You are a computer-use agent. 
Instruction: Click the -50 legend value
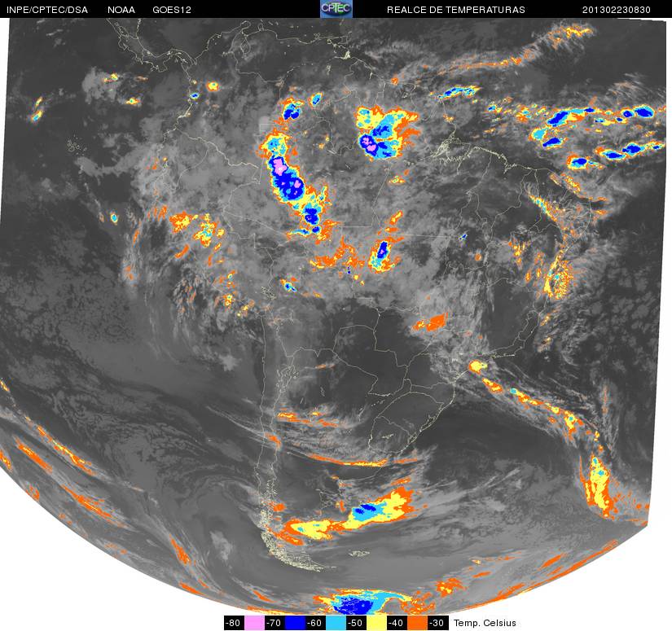pos(357,623)
